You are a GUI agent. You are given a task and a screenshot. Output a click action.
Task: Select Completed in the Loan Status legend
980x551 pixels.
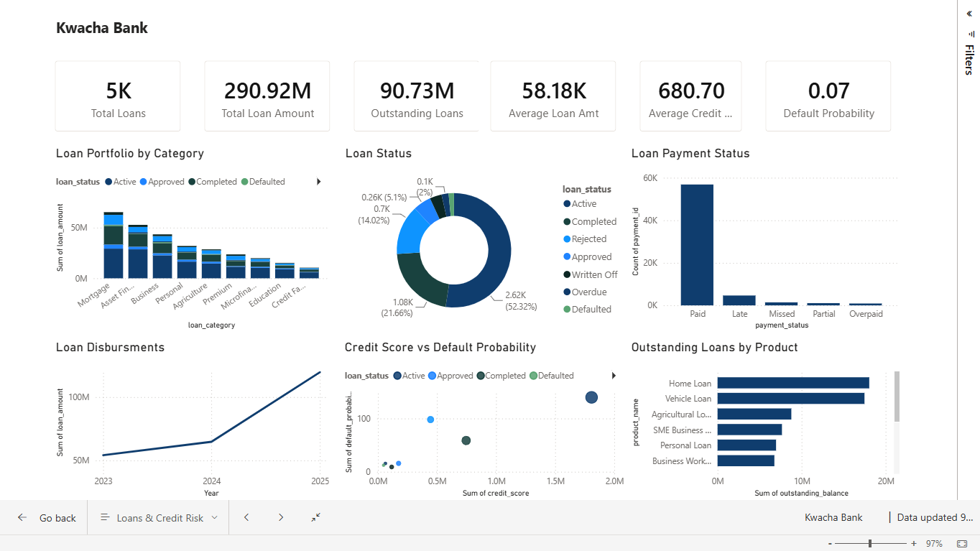click(590, 222)
